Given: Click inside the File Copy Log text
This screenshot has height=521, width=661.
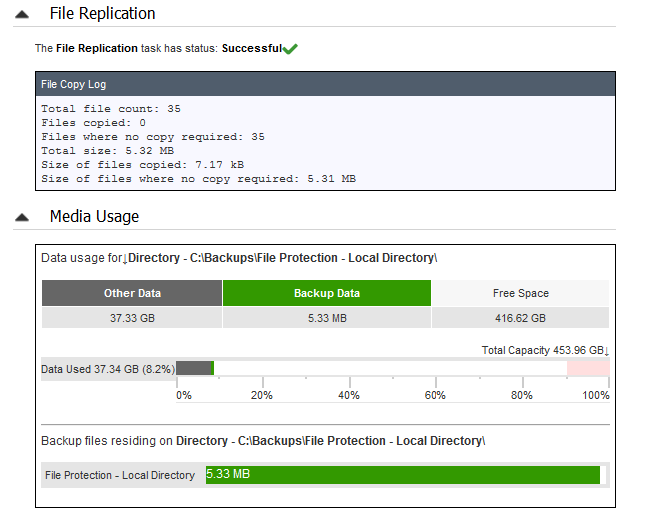Looking at the screenshot, I should tap(200, 143).
